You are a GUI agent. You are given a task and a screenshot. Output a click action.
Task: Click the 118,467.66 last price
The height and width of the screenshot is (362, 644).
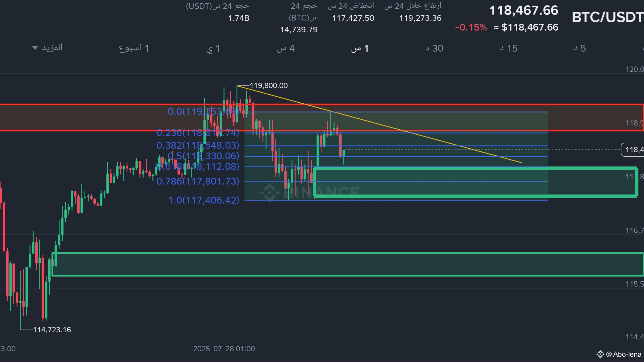tap(524, 10)
